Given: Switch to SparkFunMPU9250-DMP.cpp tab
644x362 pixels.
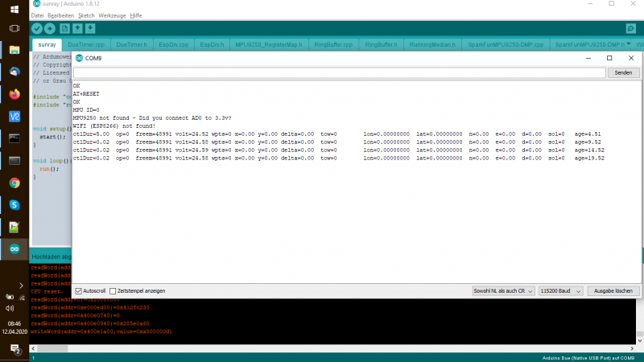Looking at the screenshot, I should [x=506, y=44].
